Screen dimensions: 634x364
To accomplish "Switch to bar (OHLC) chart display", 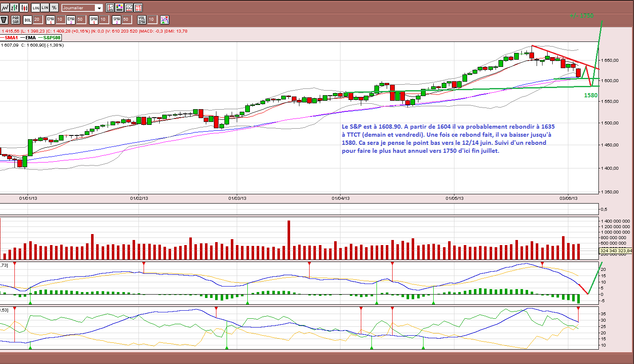I will pos(14,8).
